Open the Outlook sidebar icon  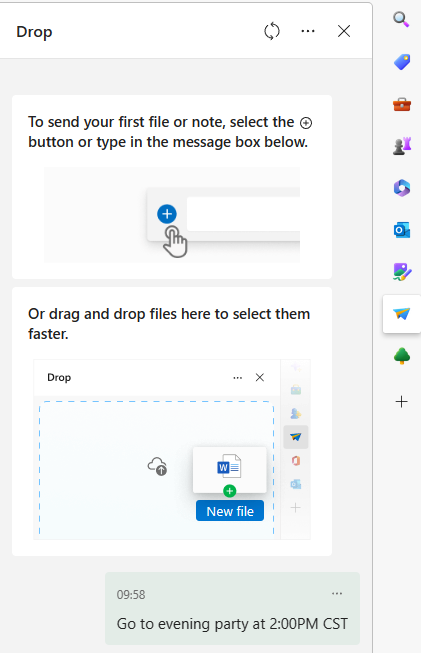tap(402, 230)
